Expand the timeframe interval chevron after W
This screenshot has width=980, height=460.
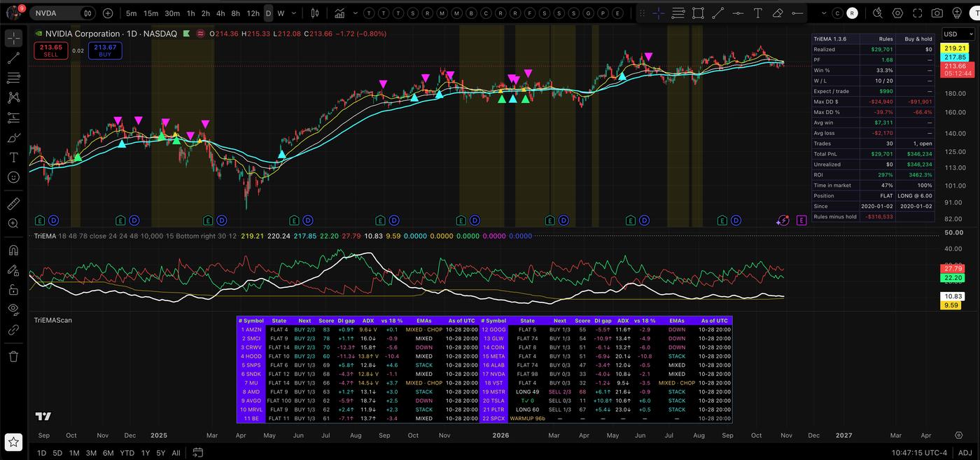(294, 13)
